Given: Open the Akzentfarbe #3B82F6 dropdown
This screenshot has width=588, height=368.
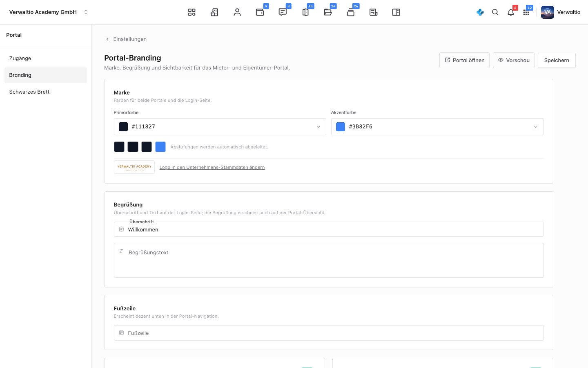Looking at the screenshot, I should pyautogui.click(x=437, y=127).
